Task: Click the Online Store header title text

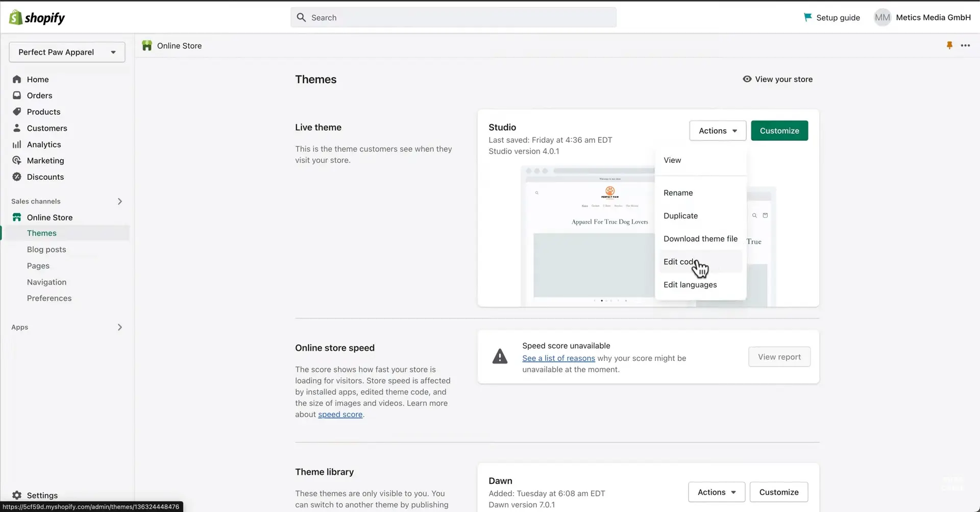Action: click(x=179, y=45)
